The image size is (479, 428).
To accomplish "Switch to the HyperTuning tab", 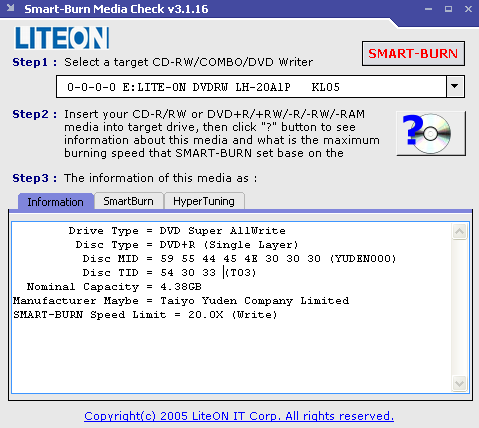I will coord(204,201).
